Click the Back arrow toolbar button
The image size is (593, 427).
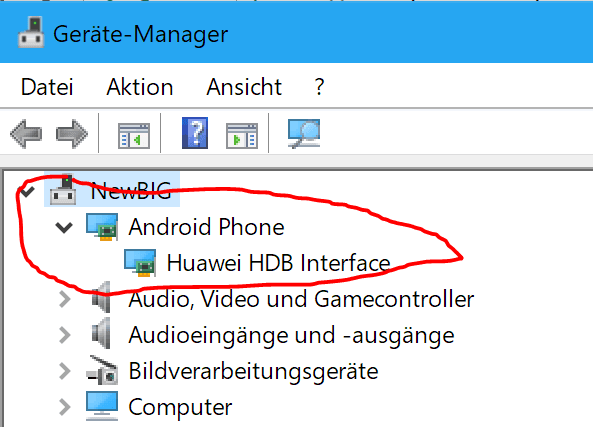(x=26, y=134)
